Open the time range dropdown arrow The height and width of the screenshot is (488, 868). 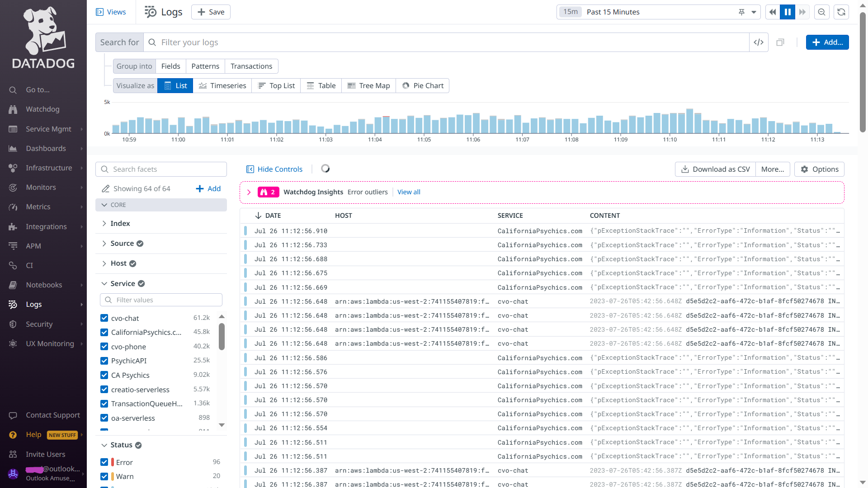point(754,12)
